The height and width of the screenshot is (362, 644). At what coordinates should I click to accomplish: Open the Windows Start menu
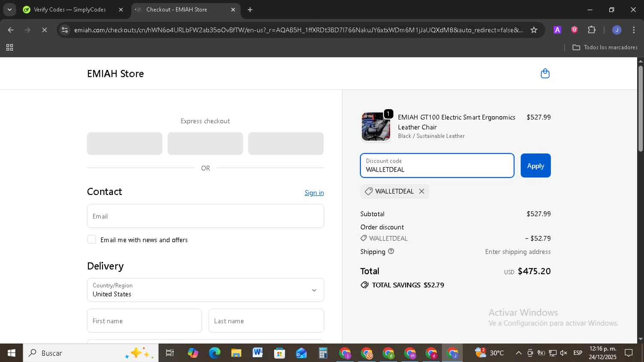(11, 353)
